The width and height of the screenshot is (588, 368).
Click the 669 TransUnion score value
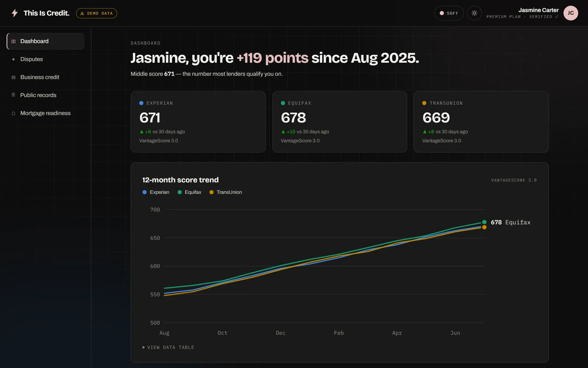(x=436, y=118)
